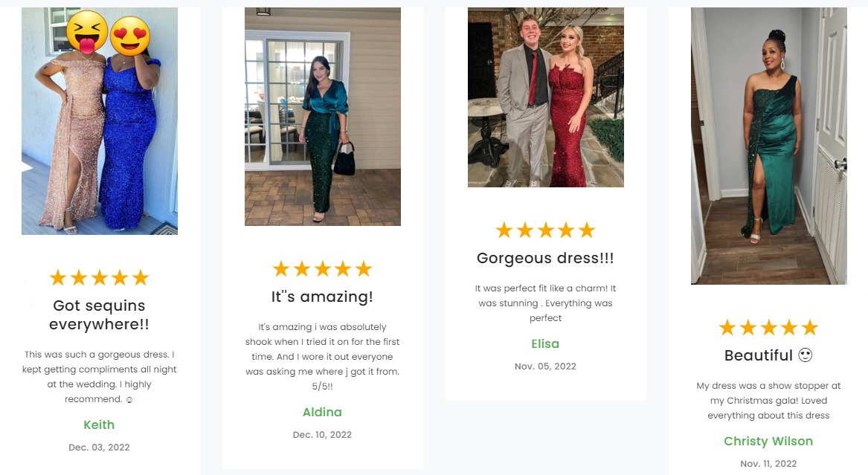Click the reviewer name Aldina
Viewport: 868px width, 475px height.
322,412
